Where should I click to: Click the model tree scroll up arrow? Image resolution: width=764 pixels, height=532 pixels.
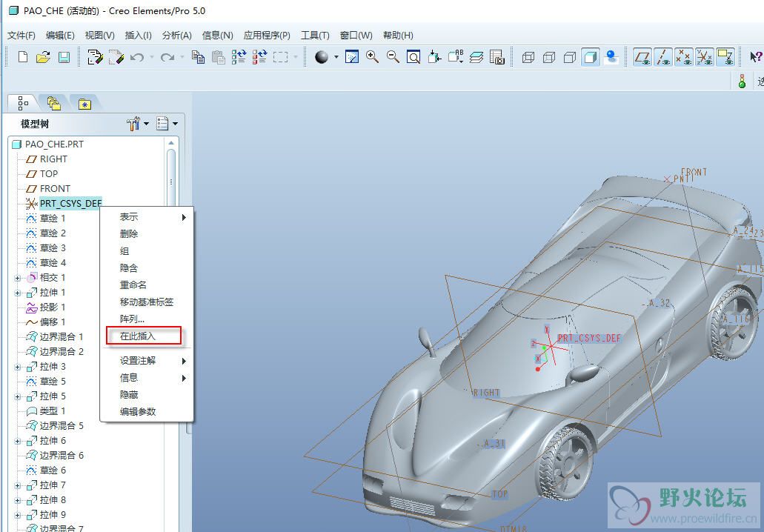click(171, 143)
